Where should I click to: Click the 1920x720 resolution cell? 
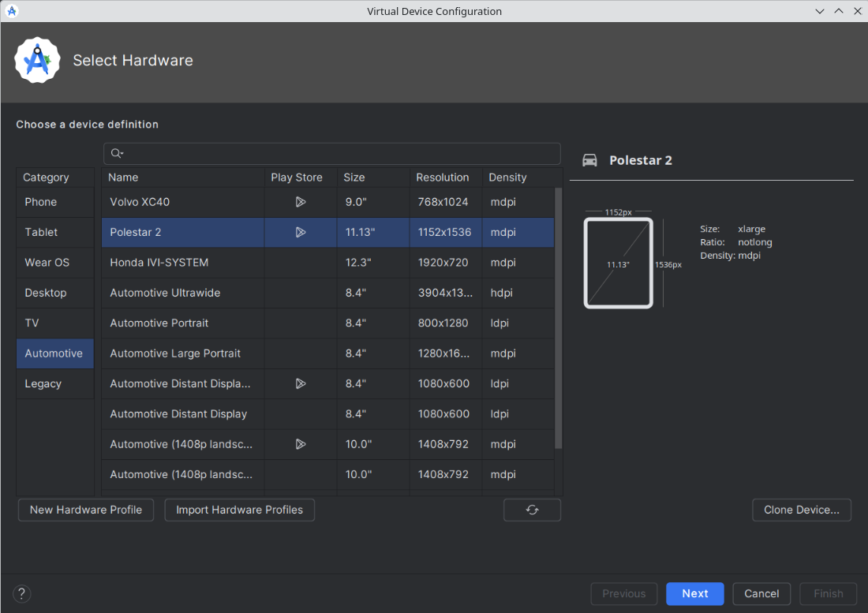tap(446, 263)
